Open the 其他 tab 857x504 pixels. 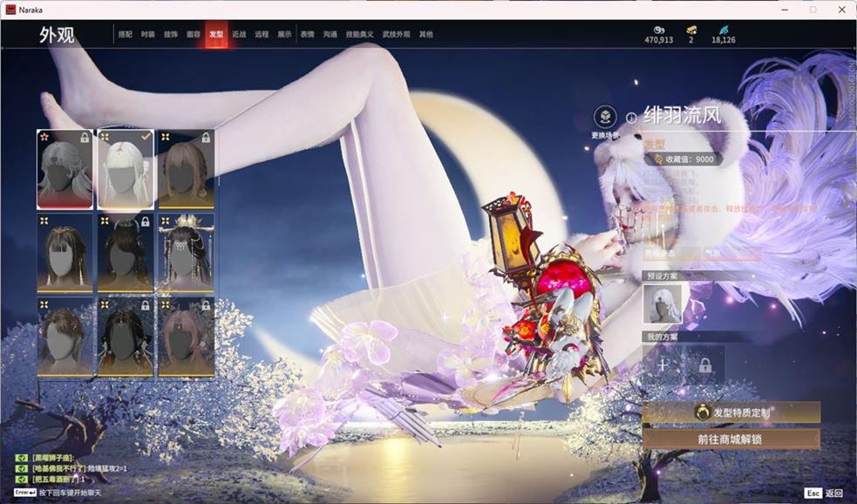(425, 34)
